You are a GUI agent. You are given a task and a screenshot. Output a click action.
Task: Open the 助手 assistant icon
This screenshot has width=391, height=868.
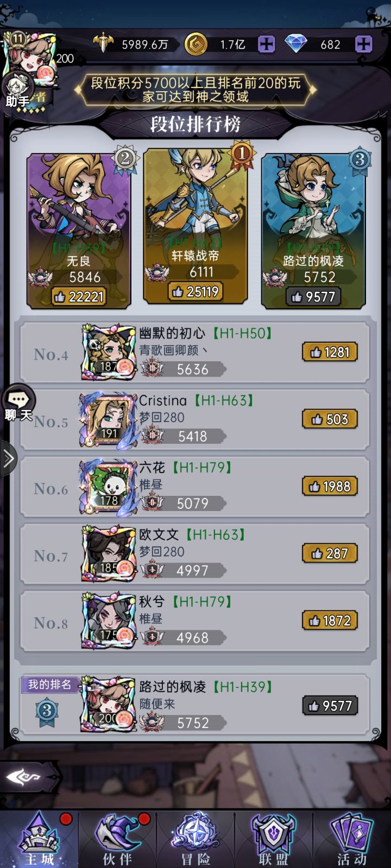[x=18, y=91]
